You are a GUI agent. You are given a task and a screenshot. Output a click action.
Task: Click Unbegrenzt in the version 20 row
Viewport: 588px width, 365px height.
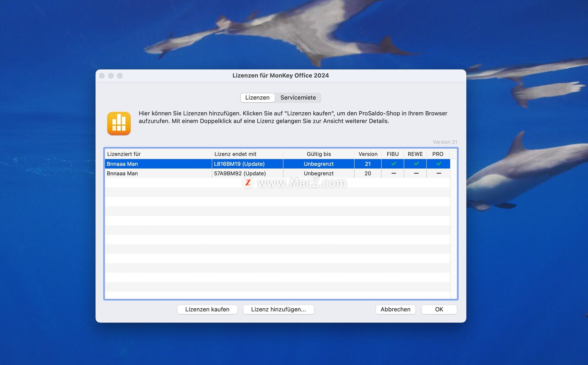pos(319,173)
